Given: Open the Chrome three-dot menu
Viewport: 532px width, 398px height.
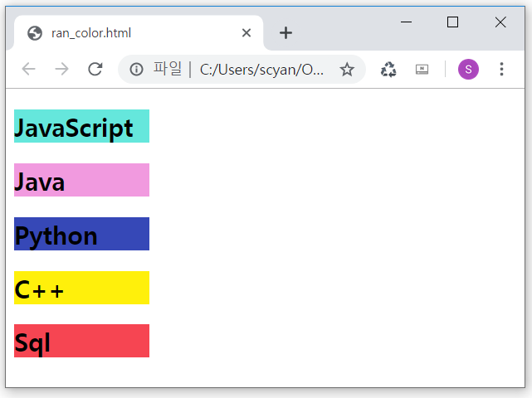Looking at the screenshot, I should (x=501, y=69).
